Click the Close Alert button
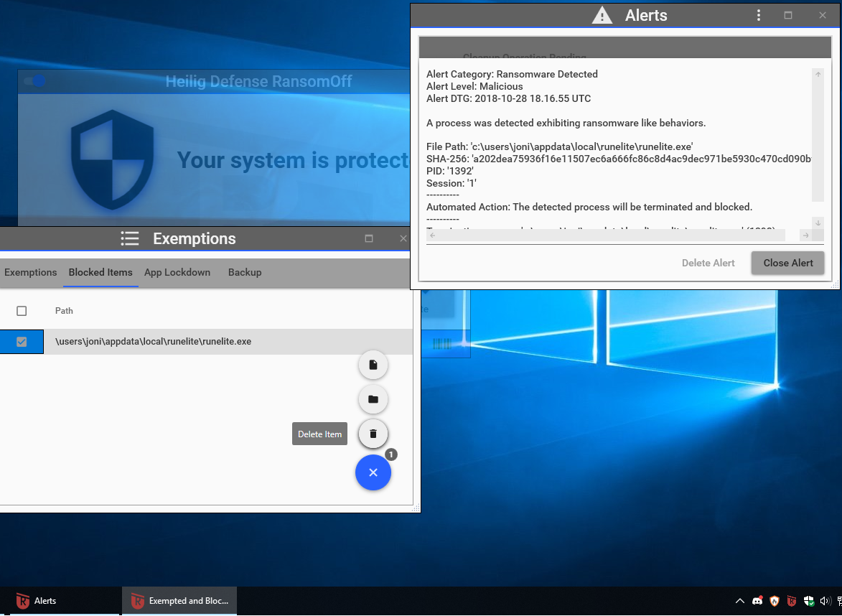This screenshot has width=842, height=616. [x=787, y=263]
